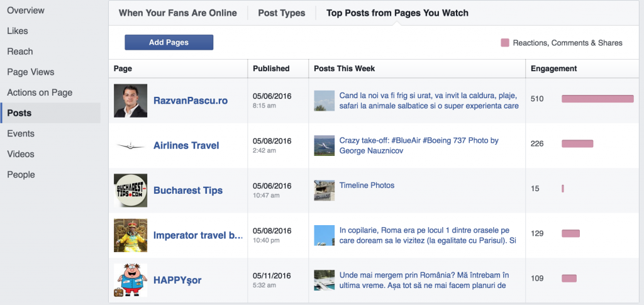Viewport: 644px width, 305px height.
Task: Click the 05/08/2016 2:42 am date
Action: tap(272, 146)
